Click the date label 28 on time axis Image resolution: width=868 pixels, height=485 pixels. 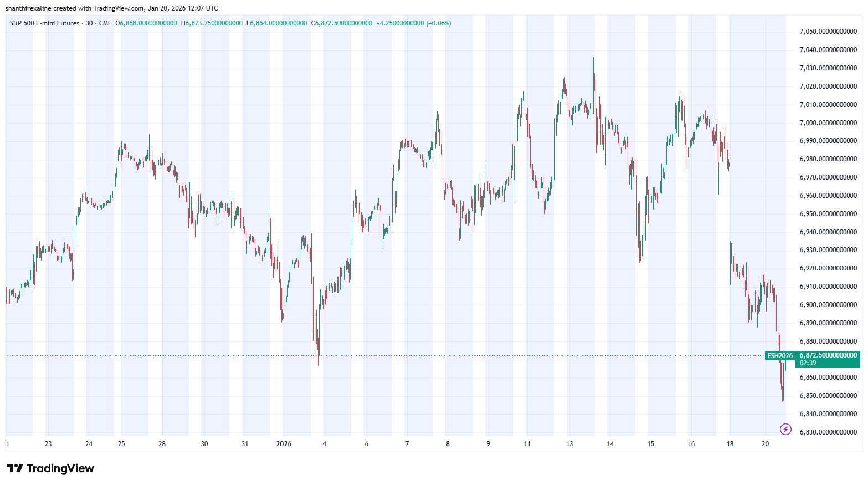[162, 444]
